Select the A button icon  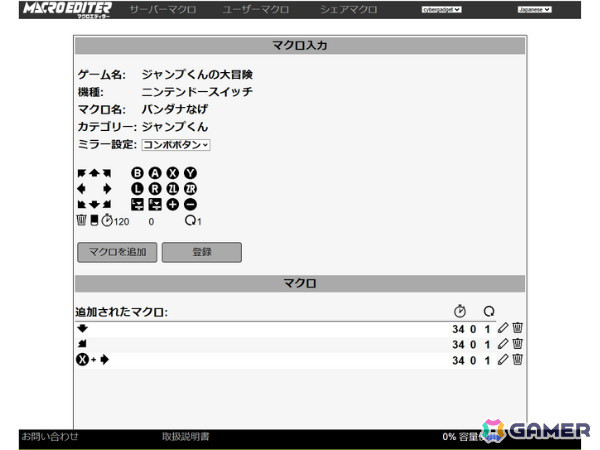pyautogui.click(x=155, y=173)
